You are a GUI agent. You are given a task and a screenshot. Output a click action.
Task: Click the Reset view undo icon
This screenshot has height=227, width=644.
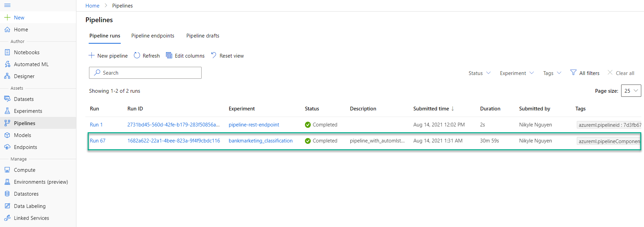(x=214, y=55)
